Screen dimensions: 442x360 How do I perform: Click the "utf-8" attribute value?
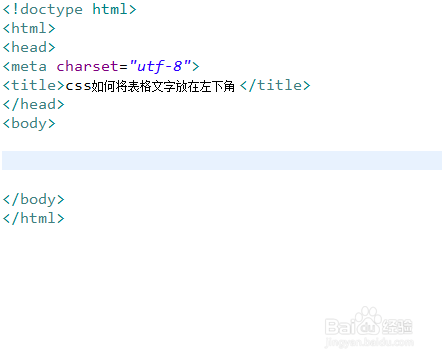pos(160,66)
